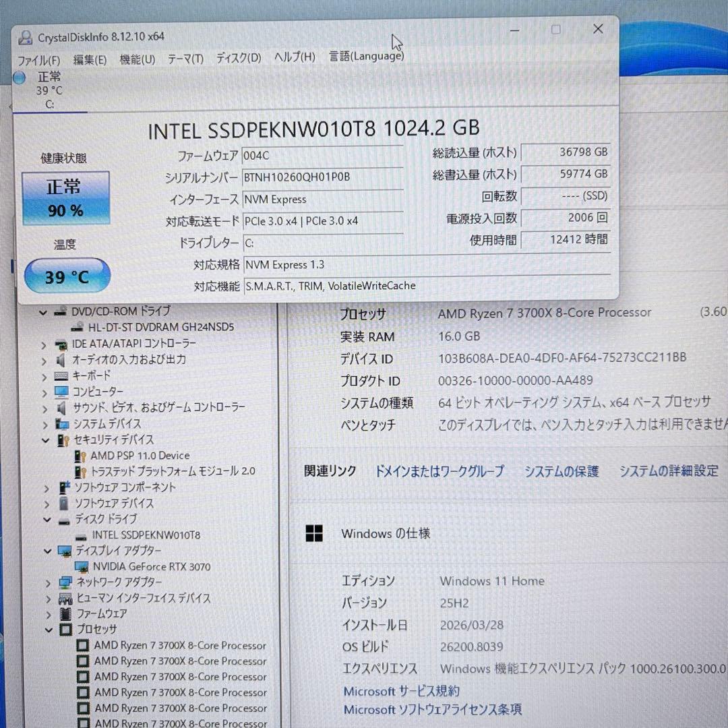This screenshot has height=728, width=728.
Task: Open the テーマ(T) menu
Action: pos(185,59)
